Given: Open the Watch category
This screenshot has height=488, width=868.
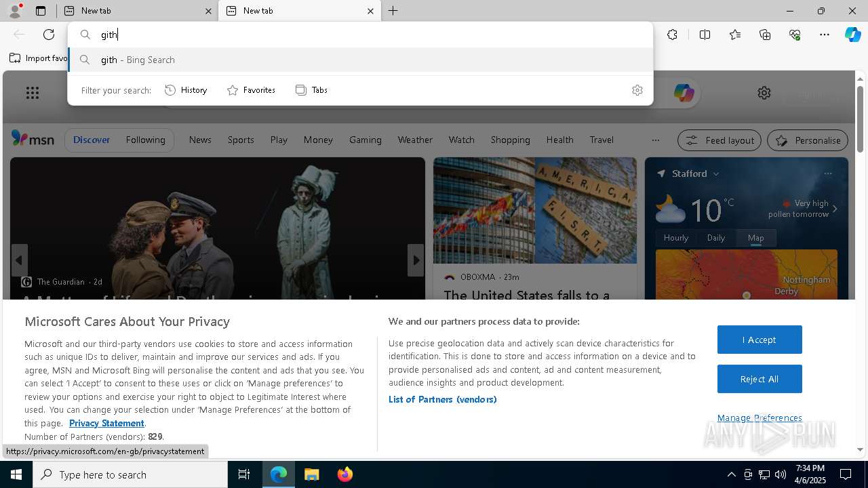Looking at the screenshot, I should tap(461, 140).
